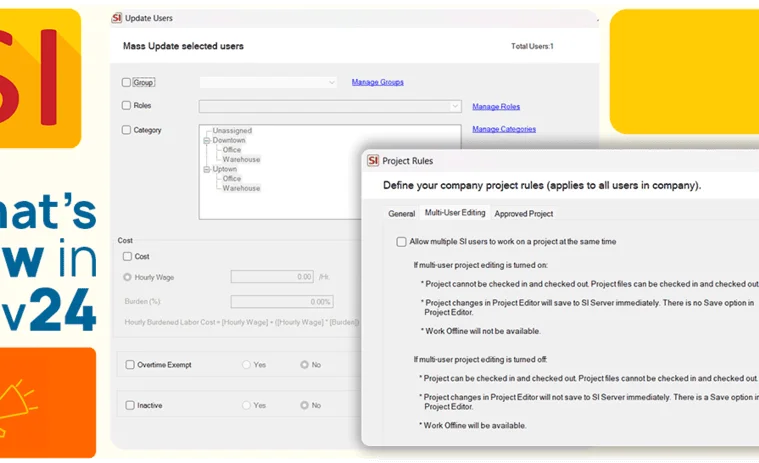Viewport: 759px width, 463px height.
Task: Select No for Overtime Exempt
Action: coord(304,365)
